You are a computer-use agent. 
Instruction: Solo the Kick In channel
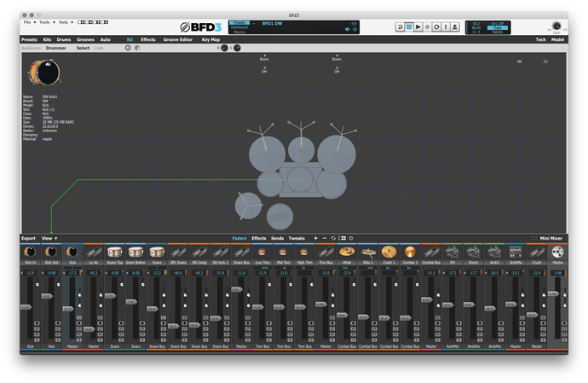point(37,339)
